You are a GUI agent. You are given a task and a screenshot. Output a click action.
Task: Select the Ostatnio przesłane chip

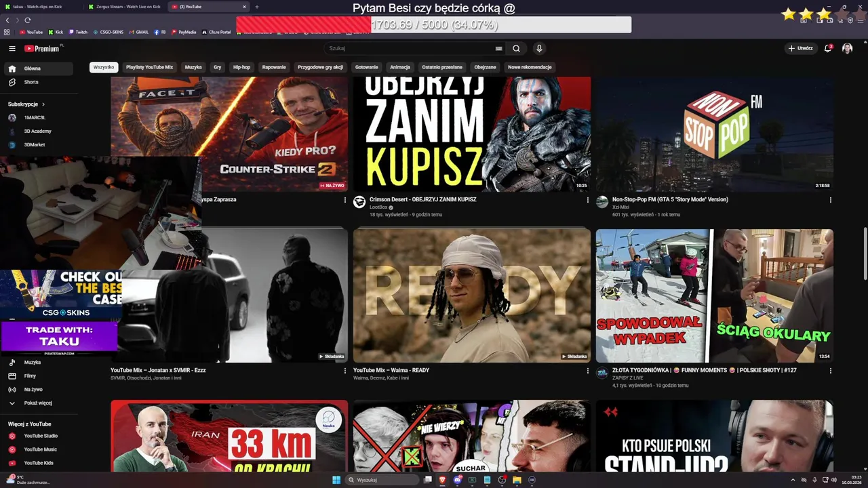click(442, 67)
